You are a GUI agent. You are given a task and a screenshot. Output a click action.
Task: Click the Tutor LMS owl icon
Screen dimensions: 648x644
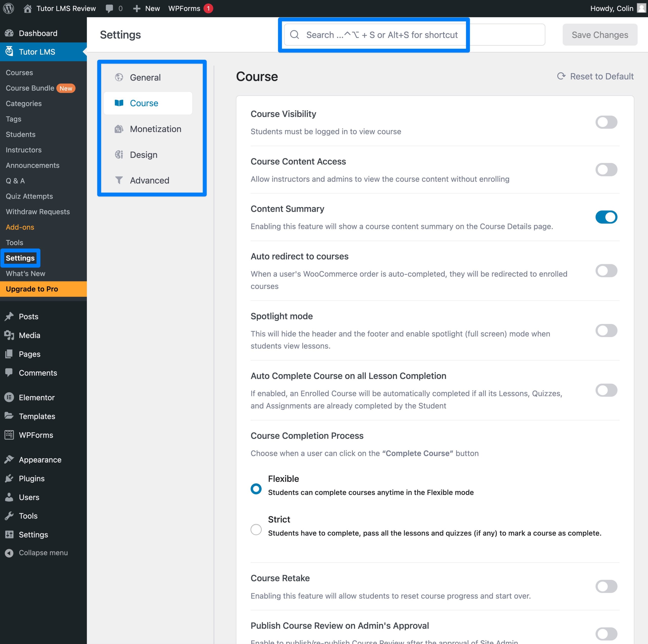pos(9,51)
